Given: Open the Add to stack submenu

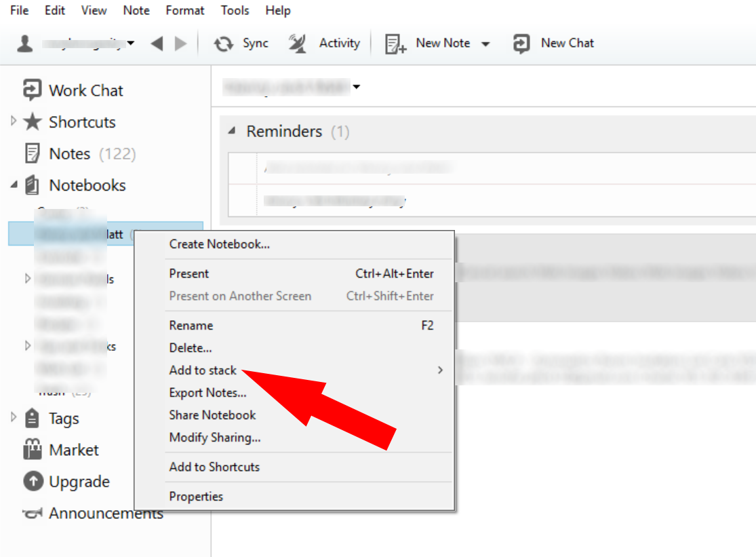Looking at the screenshot, I should [x=203, y=370].
